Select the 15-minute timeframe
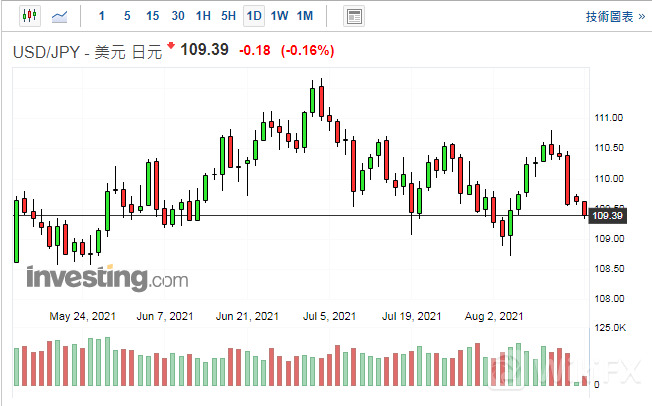652x406 pixels. pyautogui.click(x=152, y=16)
